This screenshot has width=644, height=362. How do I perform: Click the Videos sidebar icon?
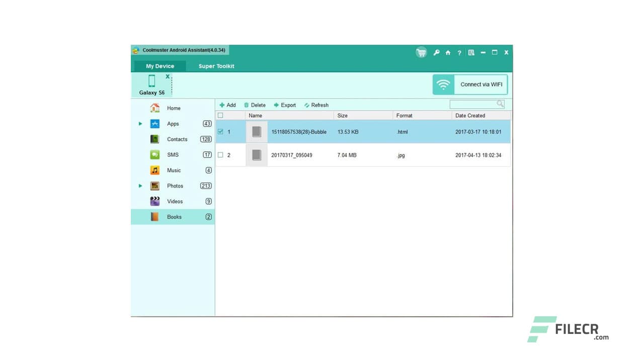click(x=154, y=201)
